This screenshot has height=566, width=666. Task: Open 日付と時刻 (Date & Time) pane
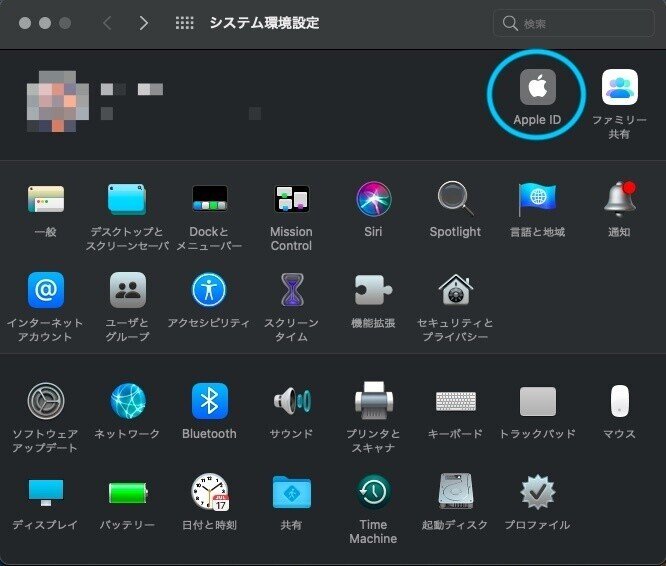click(210, 492)
